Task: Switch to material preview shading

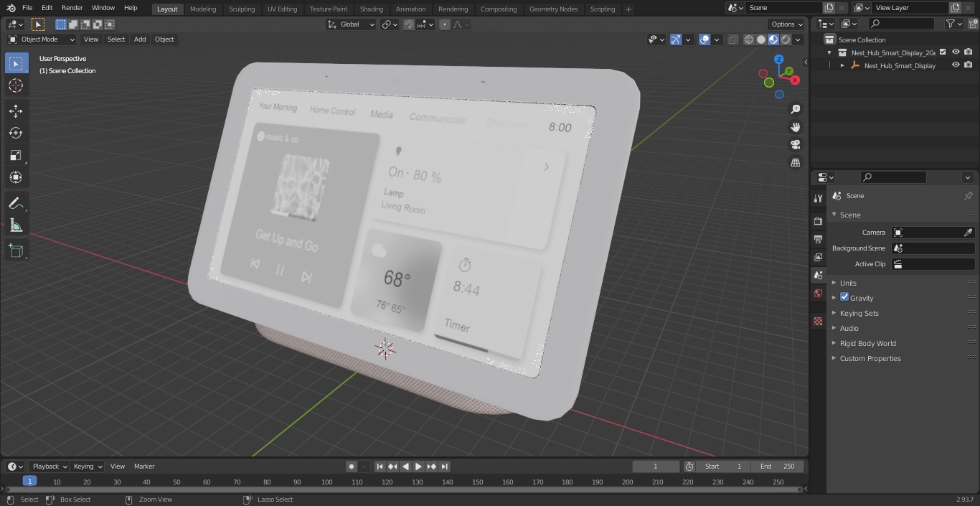Action: coord(773,39)
